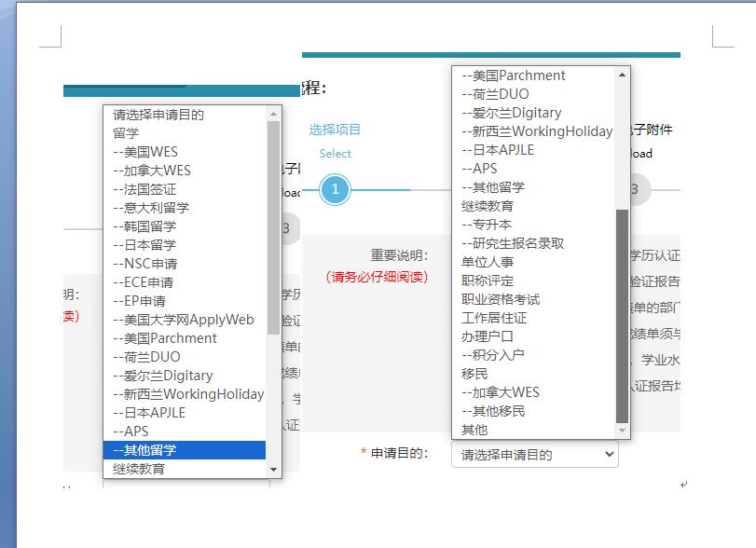This screenshot has height=548, width=756.
Task: Click the right list's scroll up arrow
Action: pyautogui.click(x=623, y=75)
